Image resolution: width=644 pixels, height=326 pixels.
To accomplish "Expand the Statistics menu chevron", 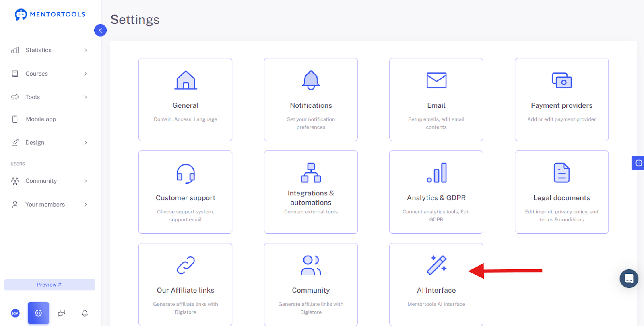I will click(85, 50).
